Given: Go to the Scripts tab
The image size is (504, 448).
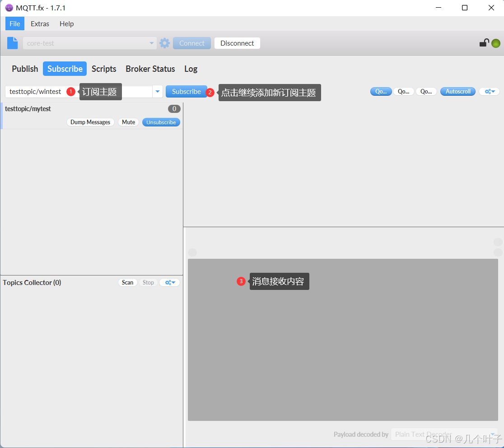Looking at the screenshot, I should (104, 69).
